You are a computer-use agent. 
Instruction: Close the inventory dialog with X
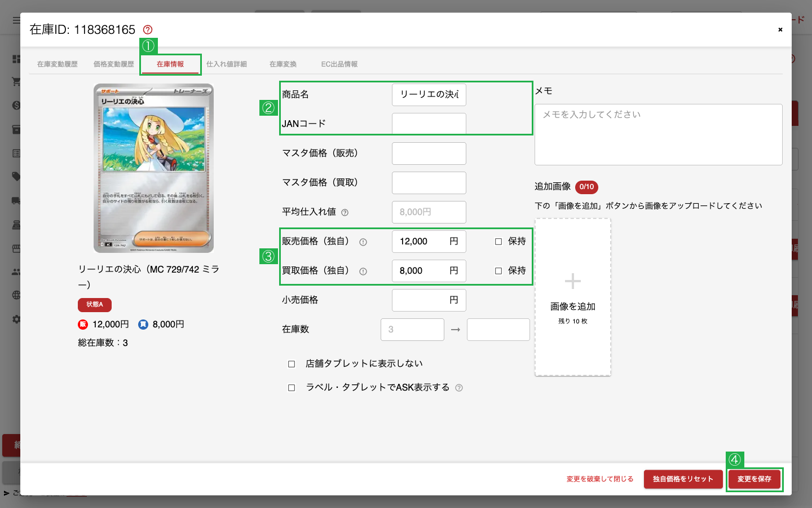pos(780,29)
